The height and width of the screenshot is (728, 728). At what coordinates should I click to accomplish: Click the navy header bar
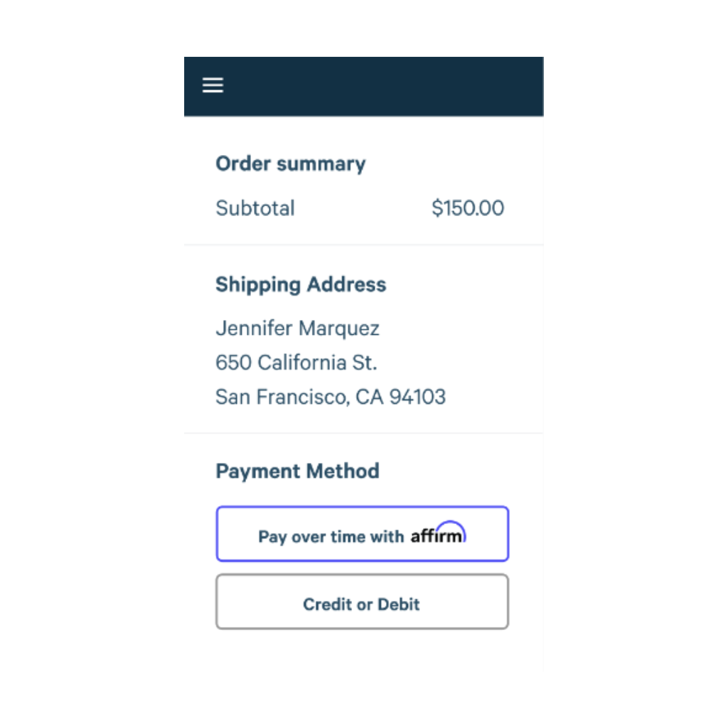(364, 87)
